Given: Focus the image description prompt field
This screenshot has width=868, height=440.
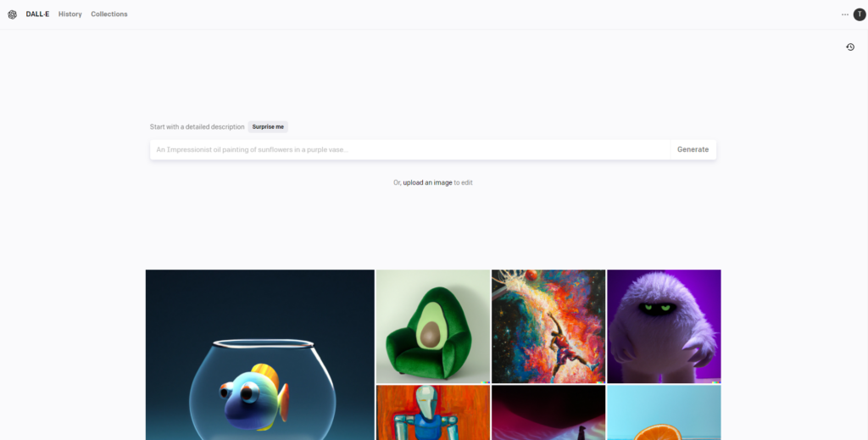Looking at the screenshot, I should coord(410,149).
